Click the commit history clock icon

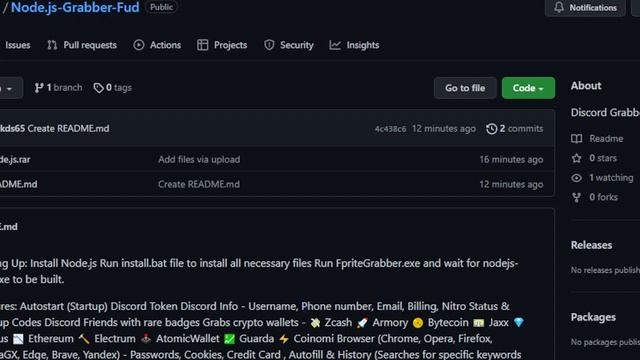pos(491,129)
